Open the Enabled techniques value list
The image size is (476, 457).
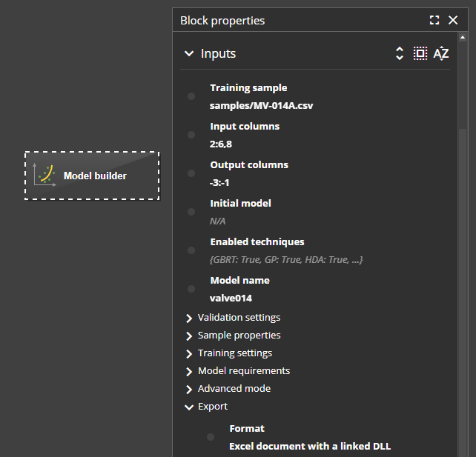[x=285, y=259]
